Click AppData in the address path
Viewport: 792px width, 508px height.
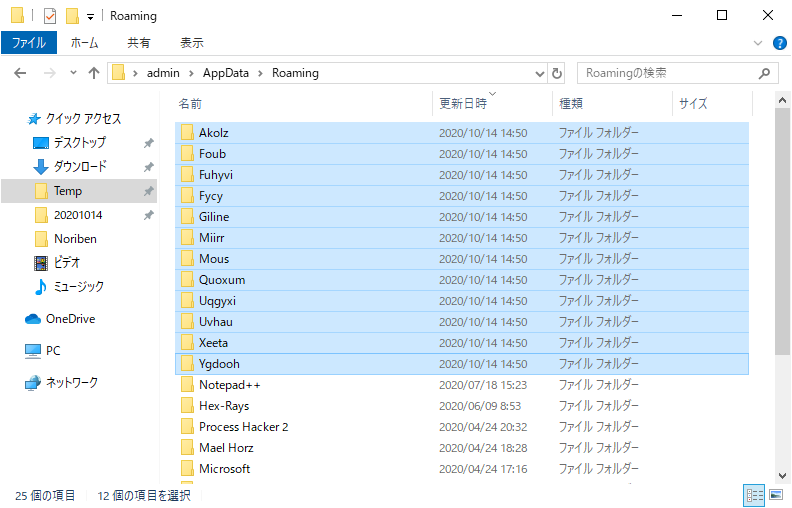point(226,73)
